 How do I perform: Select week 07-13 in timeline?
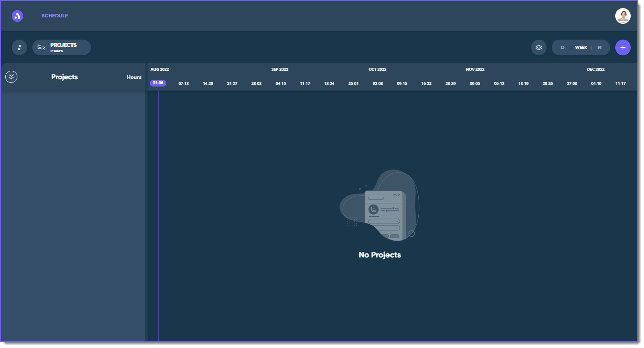184,84
